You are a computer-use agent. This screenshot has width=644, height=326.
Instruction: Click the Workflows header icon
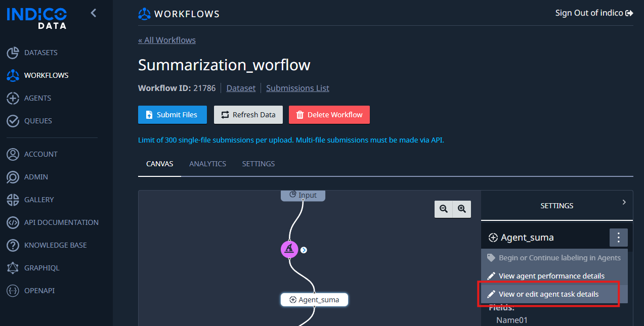(144, 14)
